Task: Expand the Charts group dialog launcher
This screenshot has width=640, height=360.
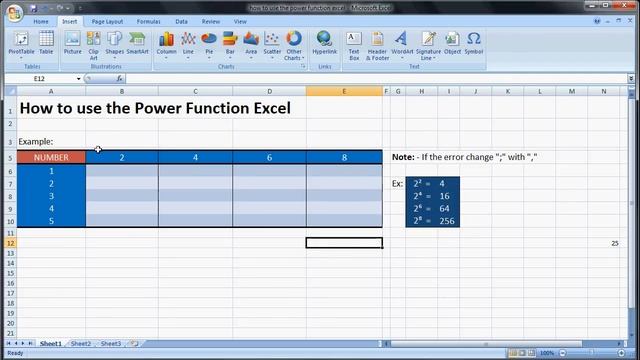Action: coord(303,66)
